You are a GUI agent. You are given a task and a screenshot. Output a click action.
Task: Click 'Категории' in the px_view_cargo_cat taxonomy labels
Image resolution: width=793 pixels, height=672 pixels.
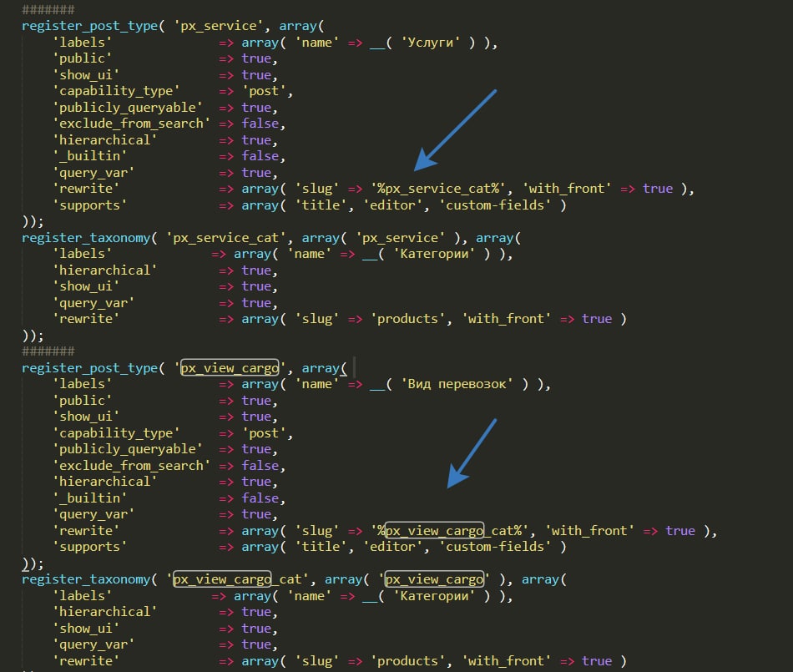point(434,596)
